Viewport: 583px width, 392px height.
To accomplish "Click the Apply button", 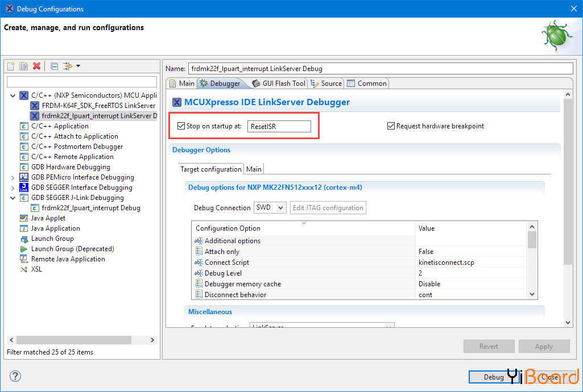I will 543,347.
